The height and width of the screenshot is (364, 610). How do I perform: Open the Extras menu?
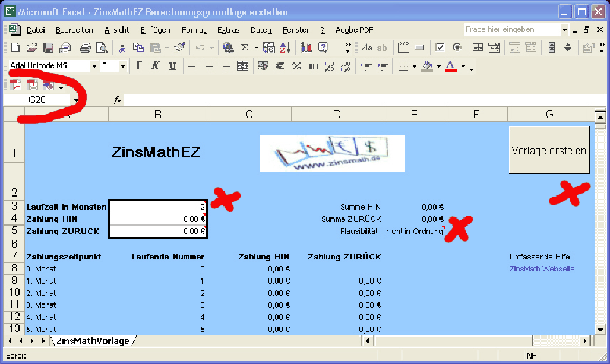click(228, 30)
